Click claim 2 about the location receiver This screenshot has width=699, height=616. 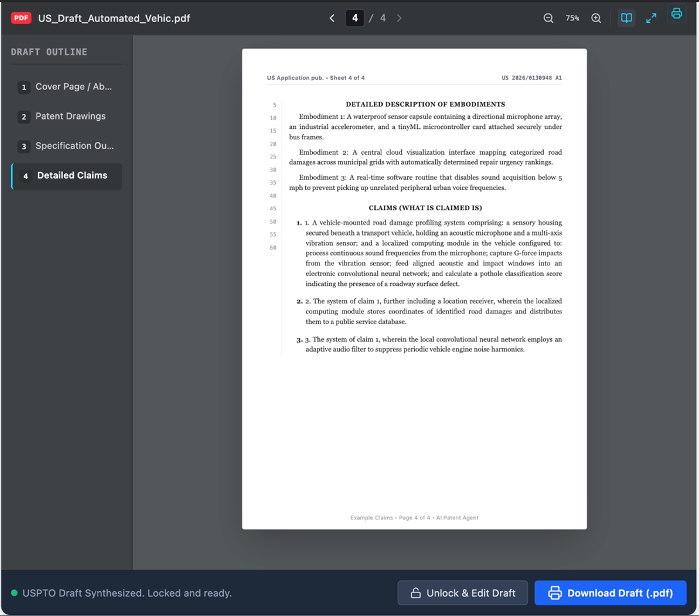tap(429, 311)
